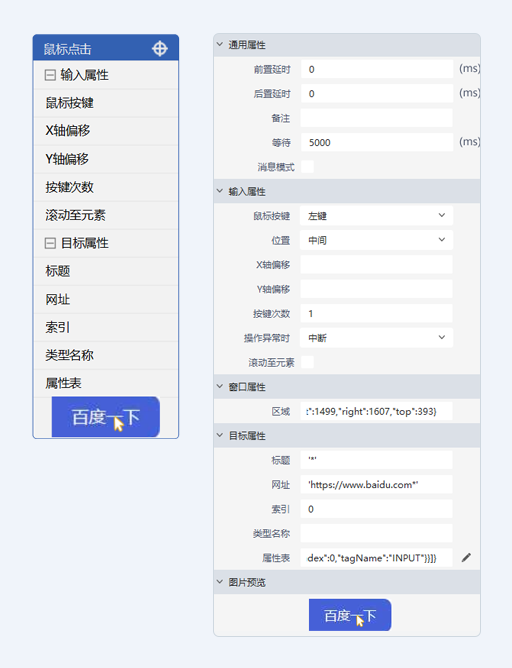
Task: Click the 网址 field with baidu URL
Action: pyautogui.click(x=377, y=484)
